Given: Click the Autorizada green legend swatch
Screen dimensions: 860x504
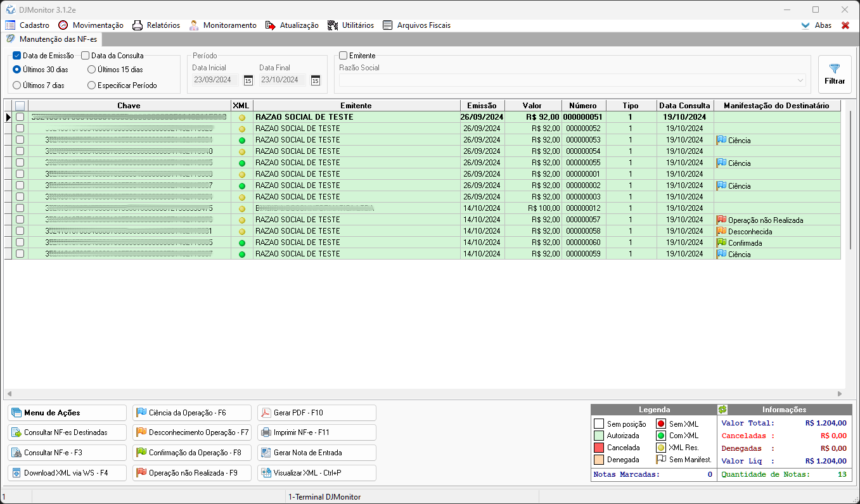Looking at the screenshot, I should 599,436.
